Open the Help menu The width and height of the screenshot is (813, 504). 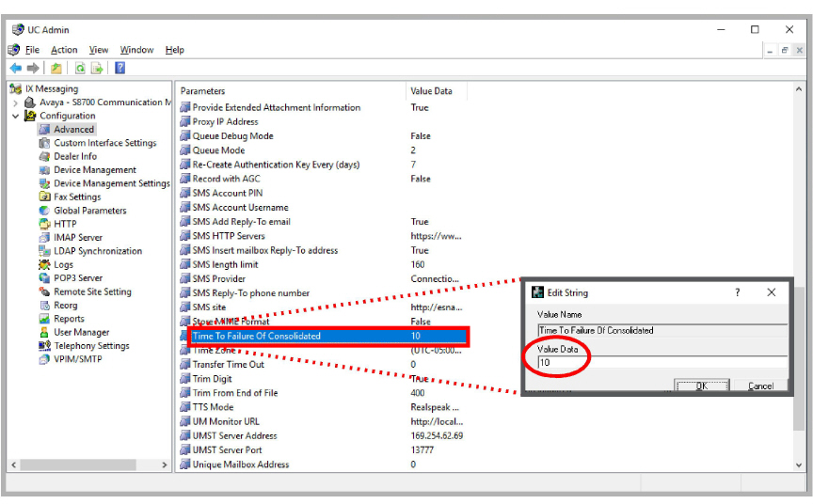point(175,50)
